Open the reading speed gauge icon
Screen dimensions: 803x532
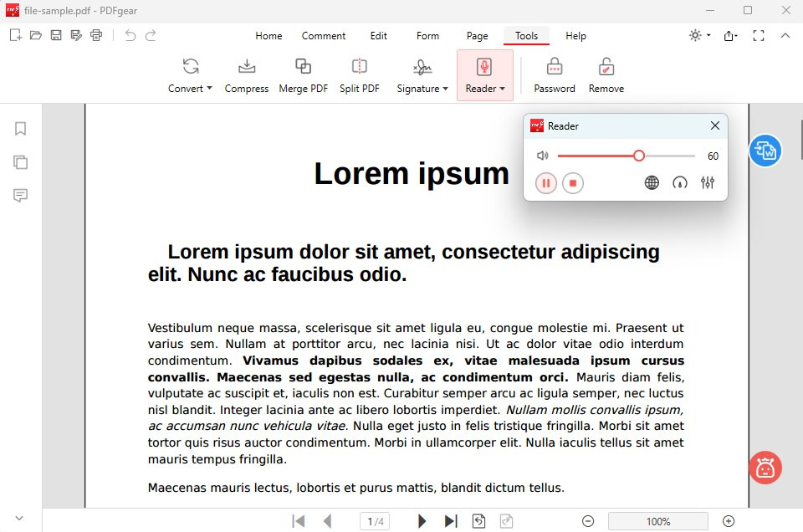680,182
